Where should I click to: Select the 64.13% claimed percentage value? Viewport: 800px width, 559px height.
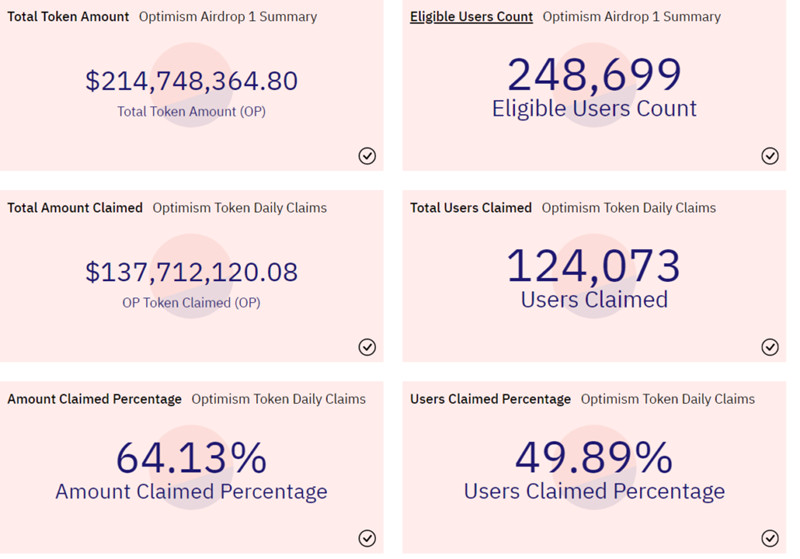(x=191, y=458)
